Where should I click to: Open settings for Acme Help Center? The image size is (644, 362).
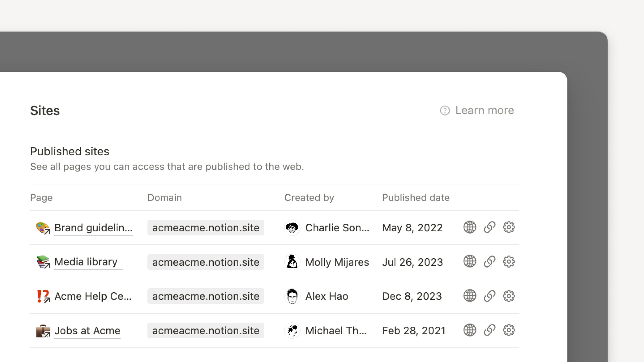pyautogui.click(x=509, y=296)
